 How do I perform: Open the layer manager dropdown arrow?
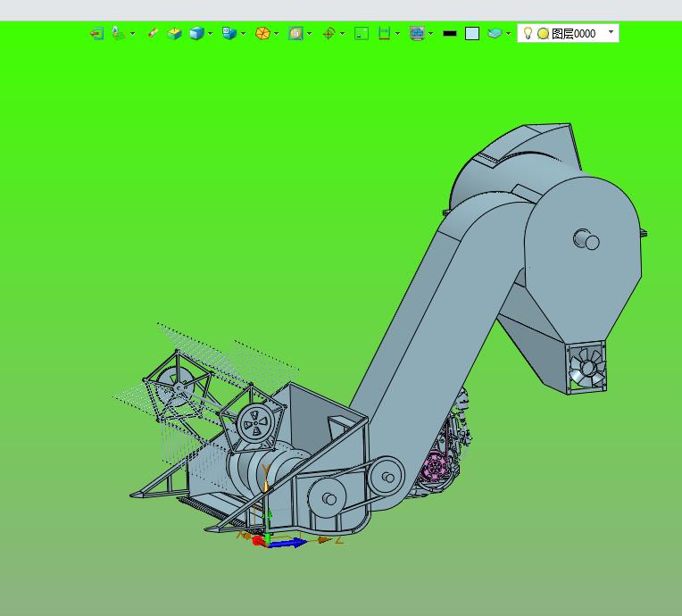click(509, 34)
